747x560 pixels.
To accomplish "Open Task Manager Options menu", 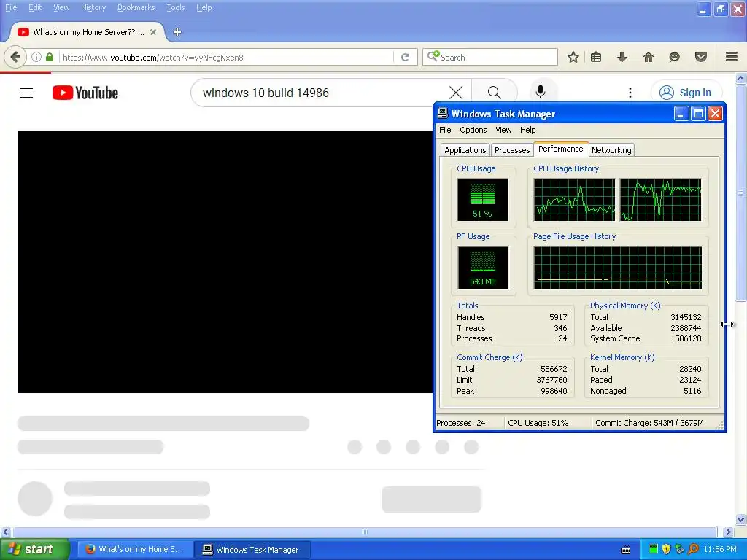I will point(473,130).
